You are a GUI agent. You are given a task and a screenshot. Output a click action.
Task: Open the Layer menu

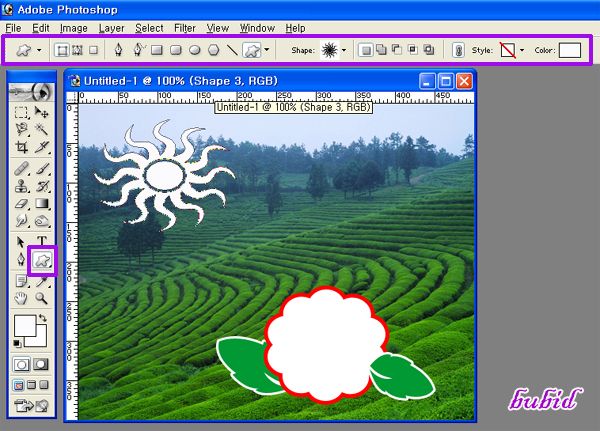pos(111,28)
